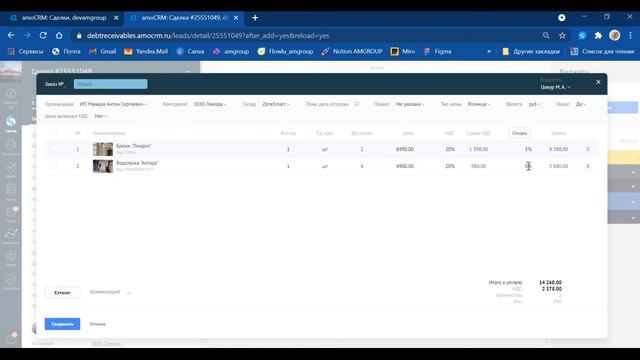Viewport: 640px width, 360px height.
Task: Open the Miro bookmark
Action: pyautogui.click(x=403, y=51)
